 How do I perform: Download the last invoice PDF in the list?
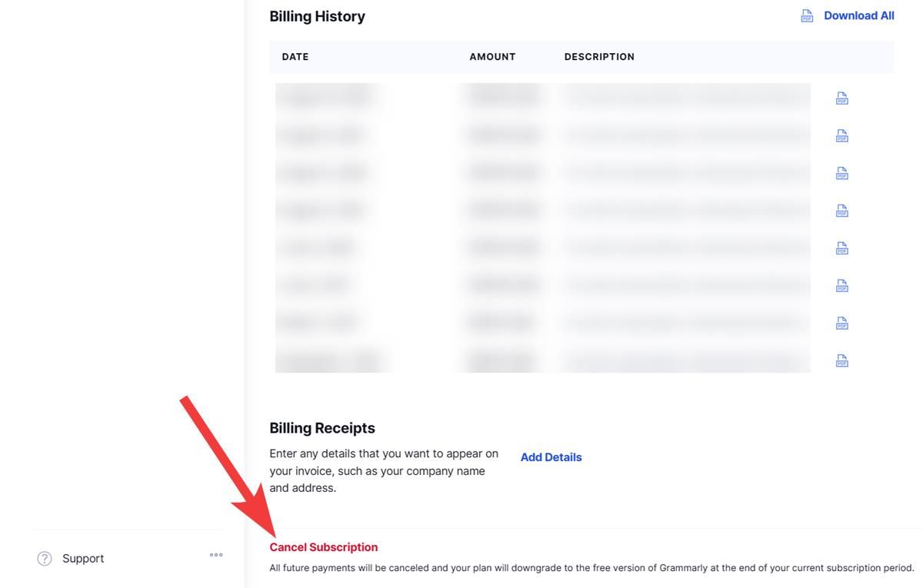click(841, 360)
